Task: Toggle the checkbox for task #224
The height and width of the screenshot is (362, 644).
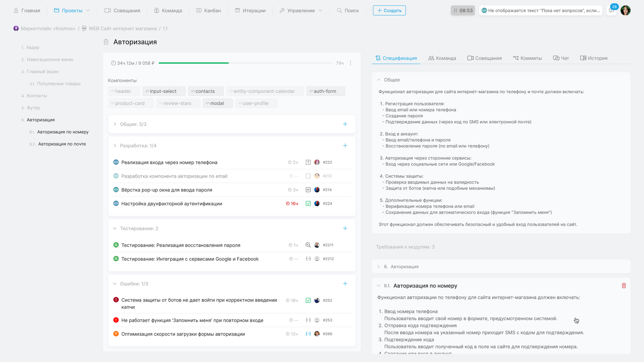Action: coord(308,204)
